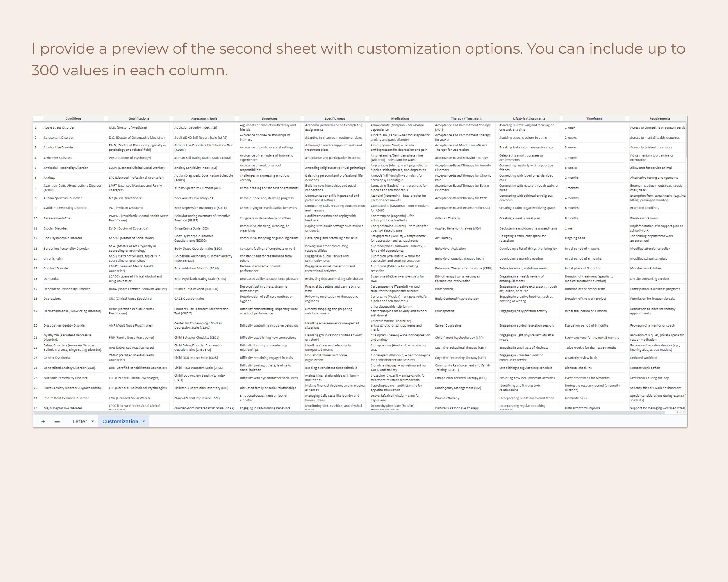Click the 'Remote work option' cell
This screenshot has width=728, height=582.
658,368
